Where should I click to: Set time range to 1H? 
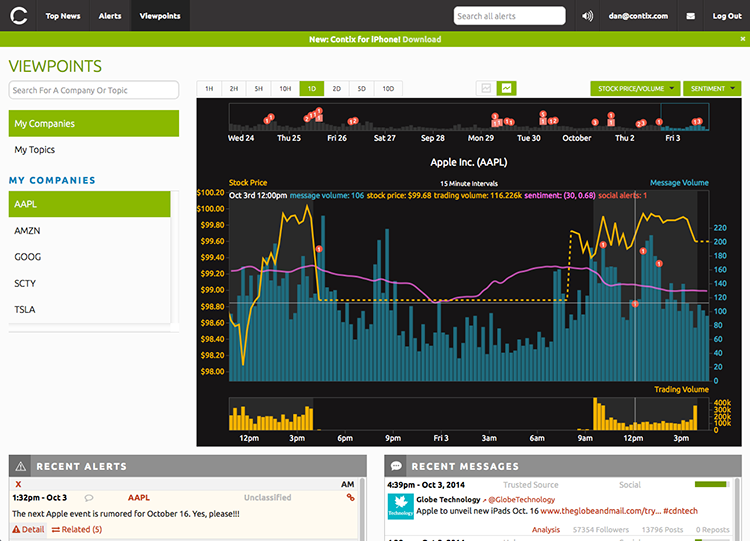209,88
